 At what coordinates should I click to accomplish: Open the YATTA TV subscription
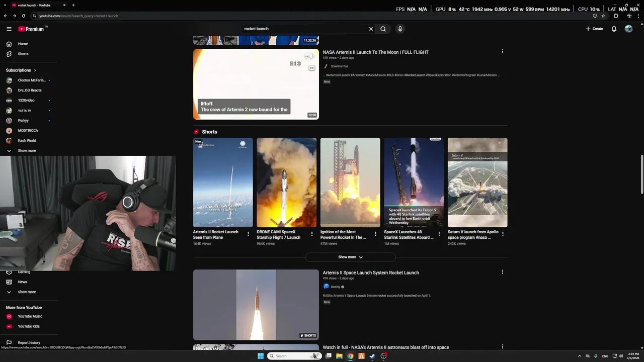coord(29,111)
